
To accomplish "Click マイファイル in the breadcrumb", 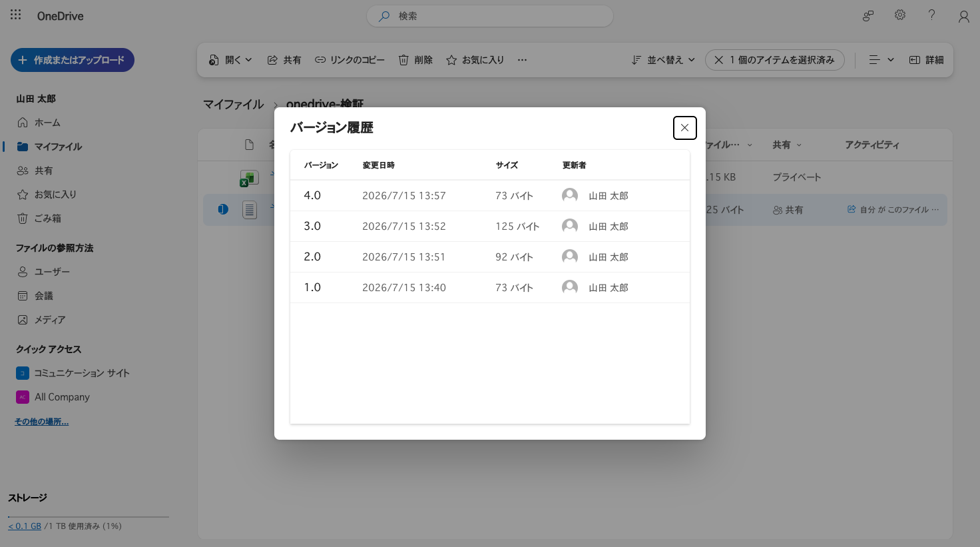I will pyautogui.click(x=233, y=105).
